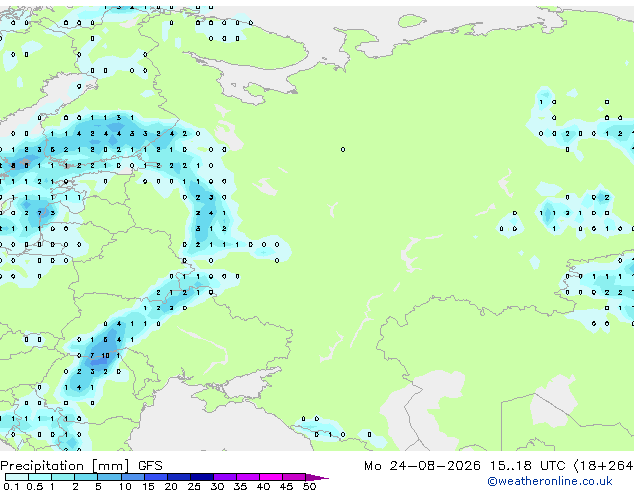This screenshot has height=490, width=634.
Task: Click the 15–20 mm legend color box
Action: pos(155,477)
